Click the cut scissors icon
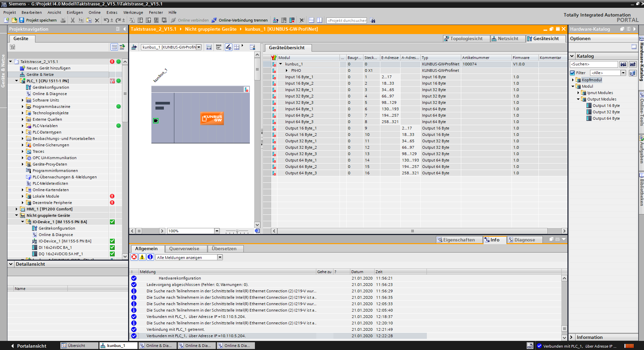644x350 pixels. tap(72, 20)
